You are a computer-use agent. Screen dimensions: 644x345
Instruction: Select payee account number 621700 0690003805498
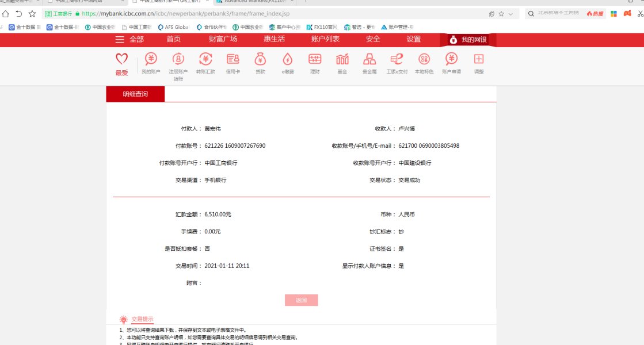pyautogui.click(x=429, y=145)
